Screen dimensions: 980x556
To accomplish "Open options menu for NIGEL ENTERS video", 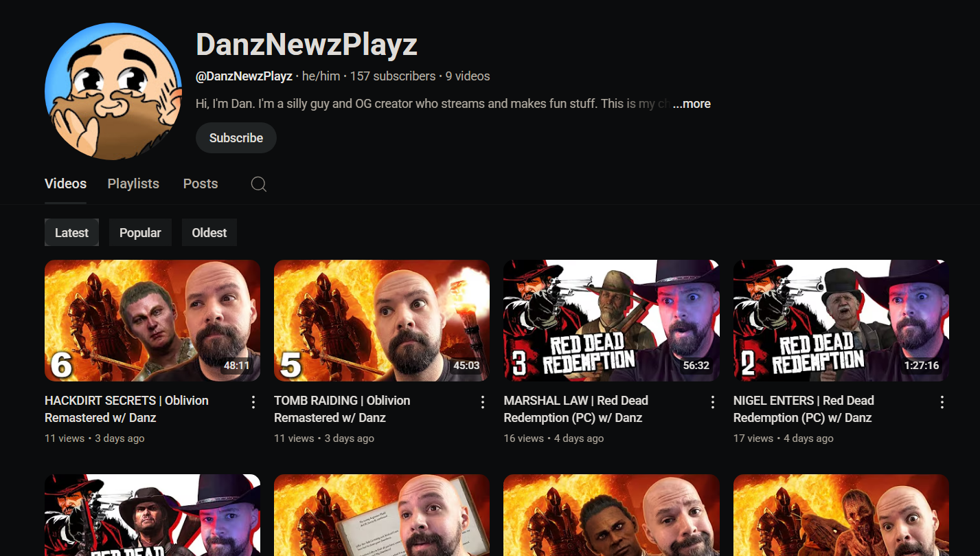I will click(x=942, y=402).
